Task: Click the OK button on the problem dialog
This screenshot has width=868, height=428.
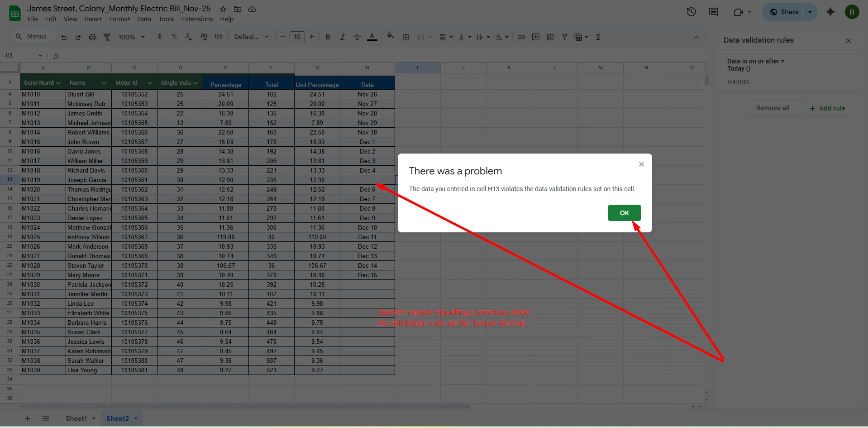Action: [x=624, y=212]
